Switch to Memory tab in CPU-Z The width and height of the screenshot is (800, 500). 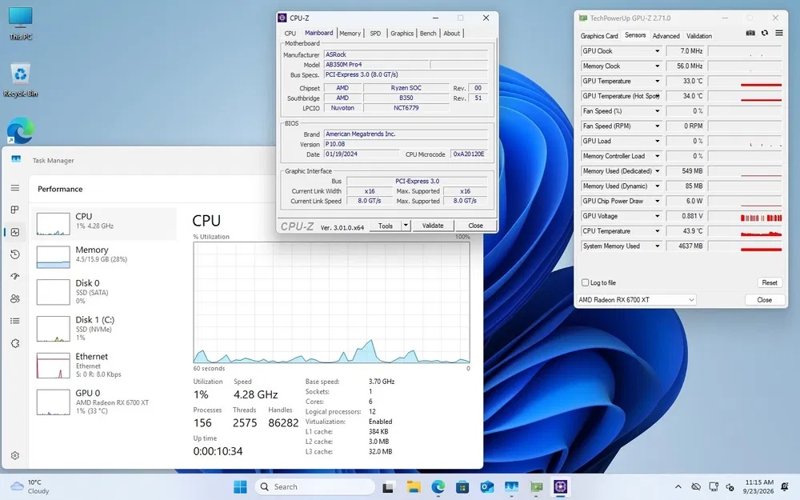[350, 33]
